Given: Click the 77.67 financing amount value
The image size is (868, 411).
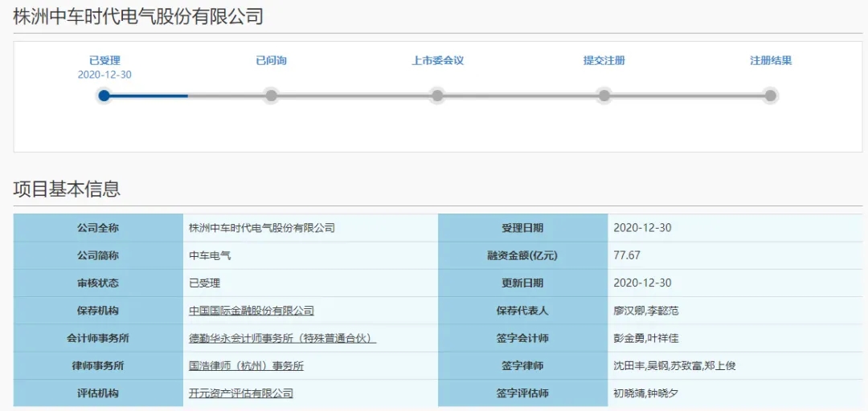Looking at the screenshot, I should 627,255.
